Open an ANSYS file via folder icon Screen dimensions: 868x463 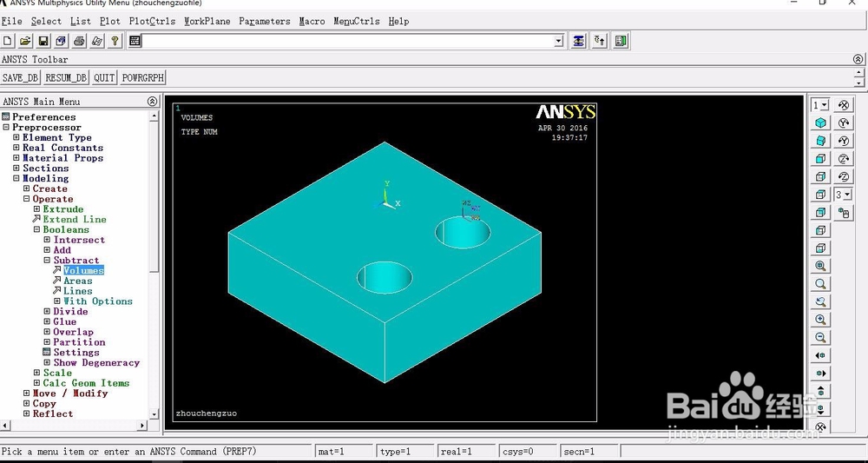25,41
